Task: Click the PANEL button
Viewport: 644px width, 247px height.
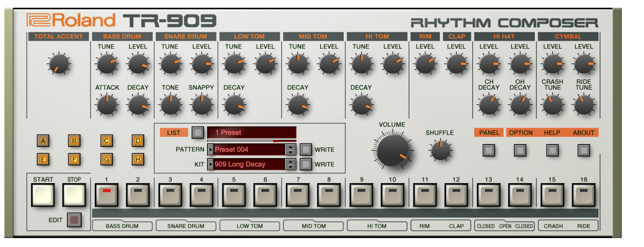Action: 489,150
